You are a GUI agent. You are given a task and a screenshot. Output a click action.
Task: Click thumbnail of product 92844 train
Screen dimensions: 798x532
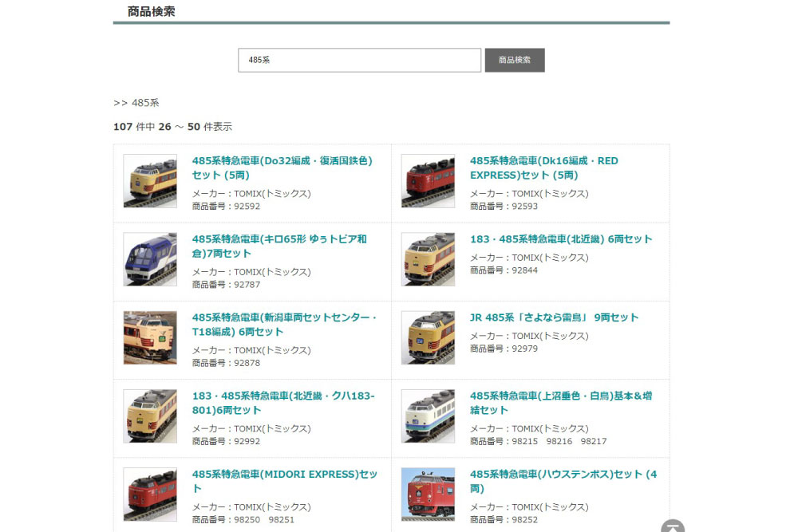[428, 259]
